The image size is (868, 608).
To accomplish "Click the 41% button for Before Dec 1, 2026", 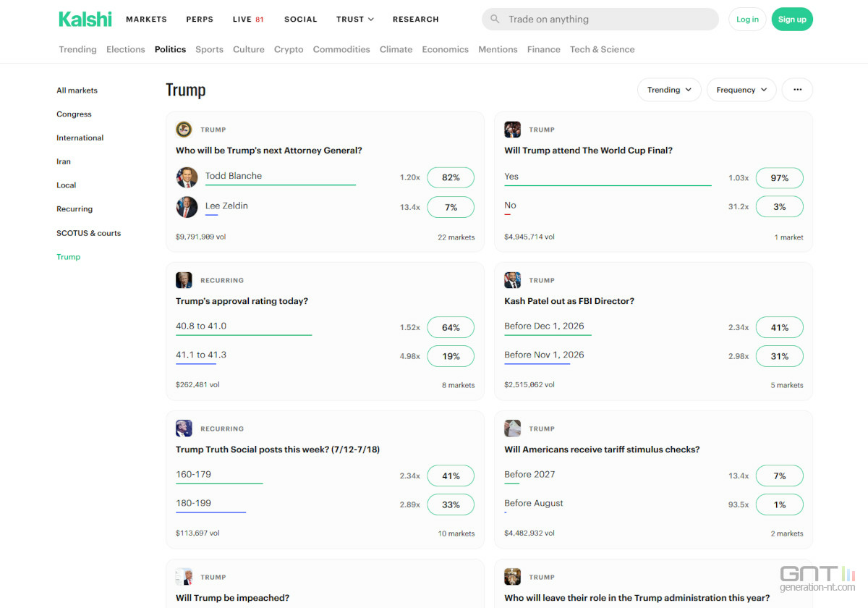I will pyautogui.click(x=779, y=327).
